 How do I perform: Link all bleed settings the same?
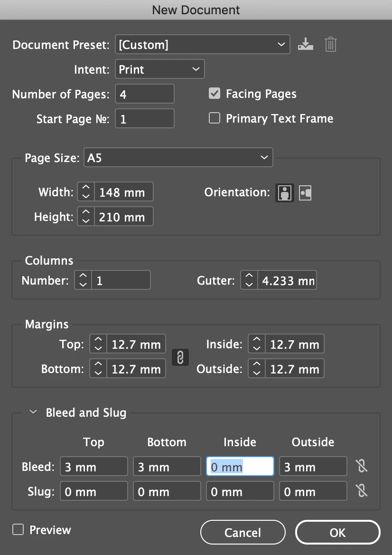[x=362, y=466]
